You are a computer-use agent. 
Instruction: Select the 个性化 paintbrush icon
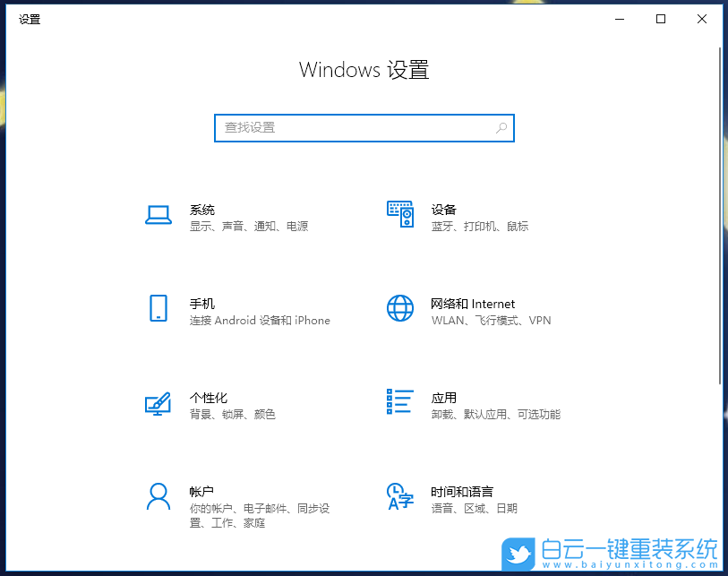(158, 402)
